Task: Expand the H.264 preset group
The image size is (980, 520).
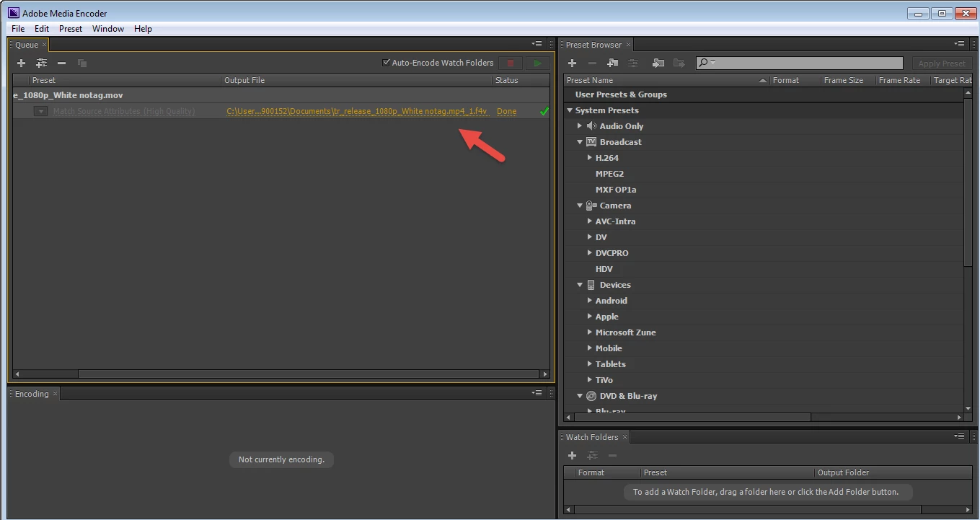Action: tap(590, 158)
